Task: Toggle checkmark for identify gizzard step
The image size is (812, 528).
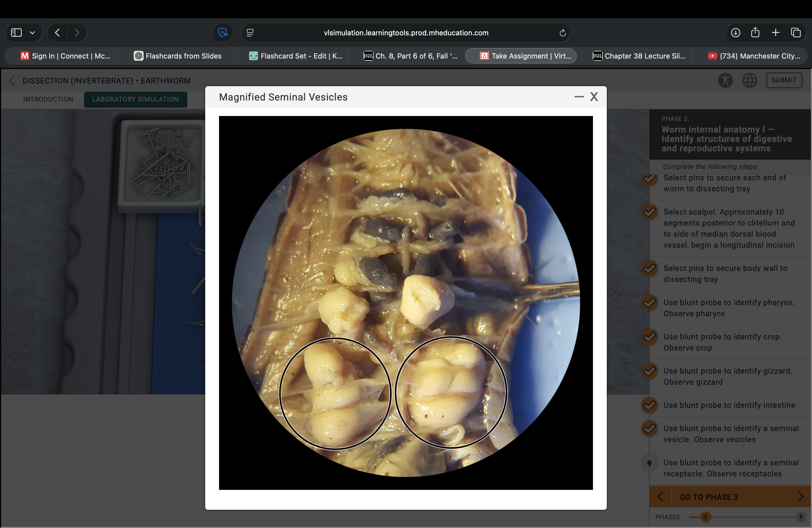Action: pos(649,371)
